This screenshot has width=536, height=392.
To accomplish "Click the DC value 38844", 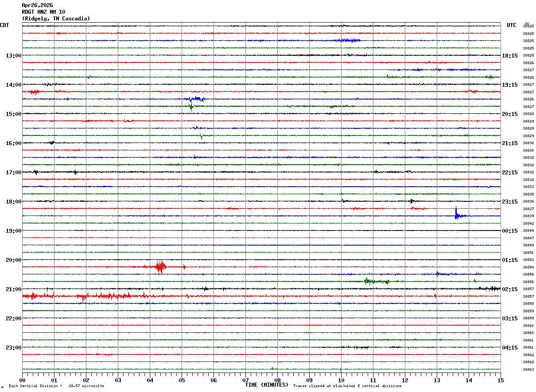I will coord(528,231).
